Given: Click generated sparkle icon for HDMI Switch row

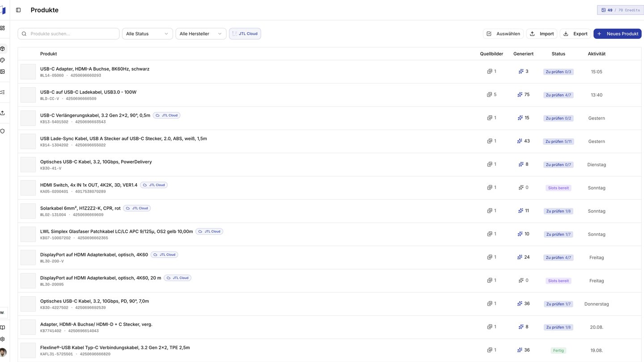Looking at the screenshot, I should click(521, 188).
